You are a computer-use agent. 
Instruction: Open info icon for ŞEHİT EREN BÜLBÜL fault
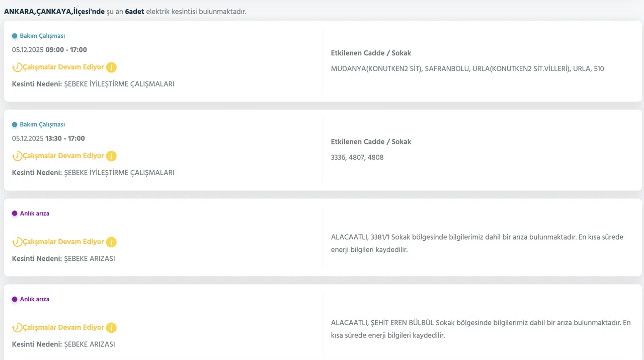tap(111, 327)
